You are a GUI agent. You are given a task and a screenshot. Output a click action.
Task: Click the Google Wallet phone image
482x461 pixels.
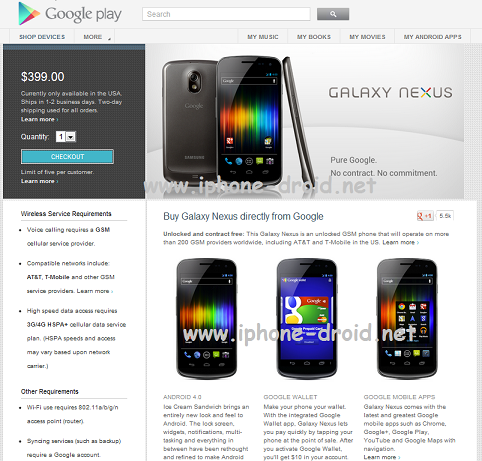coord(307,319)
